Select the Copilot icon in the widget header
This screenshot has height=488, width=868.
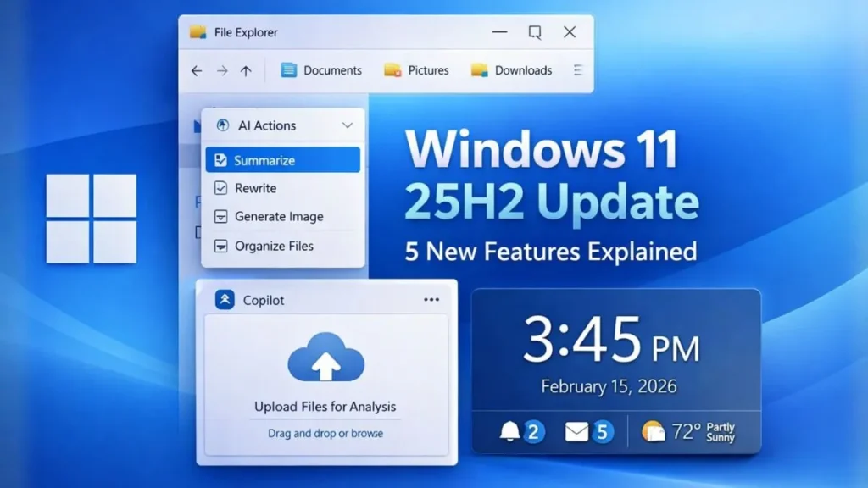pos(225,299)
